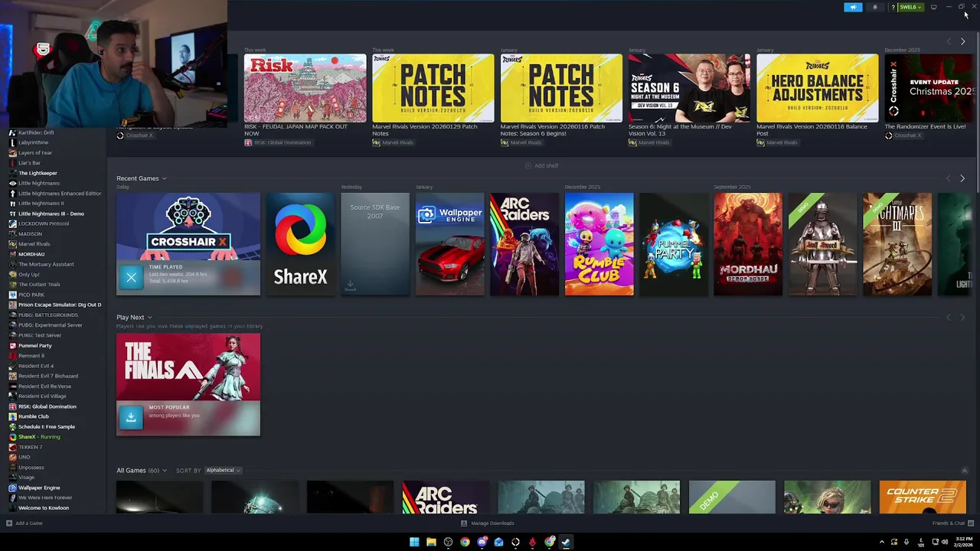Viewport: 980px width, 551px height.
Task: Select MADiSON in library list
Action: pos(30,233)
